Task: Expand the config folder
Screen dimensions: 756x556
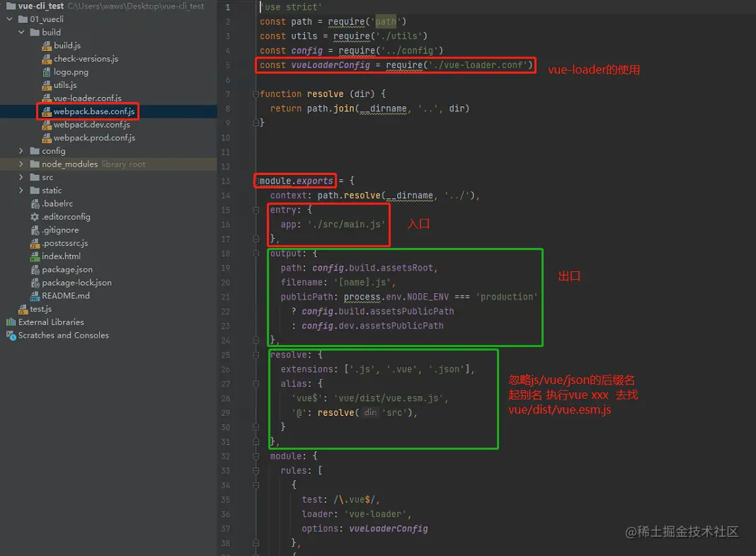Action: pos(21,151)
